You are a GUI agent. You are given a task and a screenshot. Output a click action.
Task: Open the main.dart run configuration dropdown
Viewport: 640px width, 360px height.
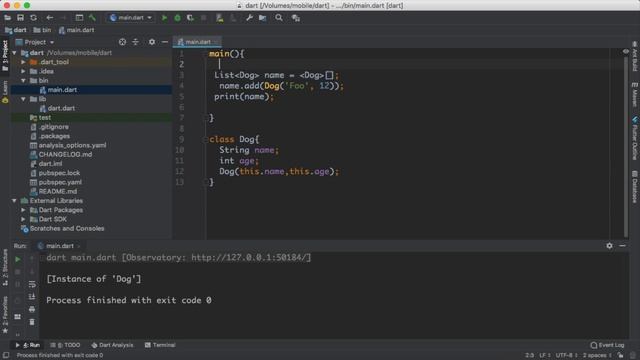pyautogui.click(x=131, y=18)
